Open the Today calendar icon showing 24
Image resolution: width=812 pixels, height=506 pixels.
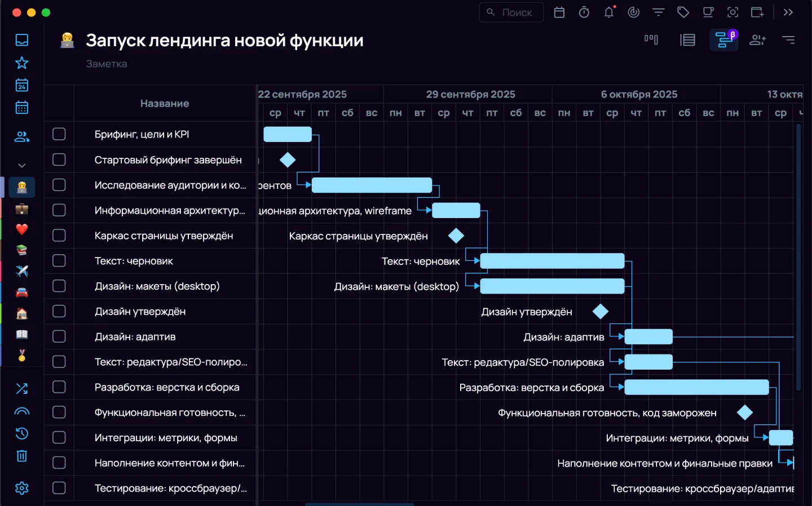(x=22, y=85)
